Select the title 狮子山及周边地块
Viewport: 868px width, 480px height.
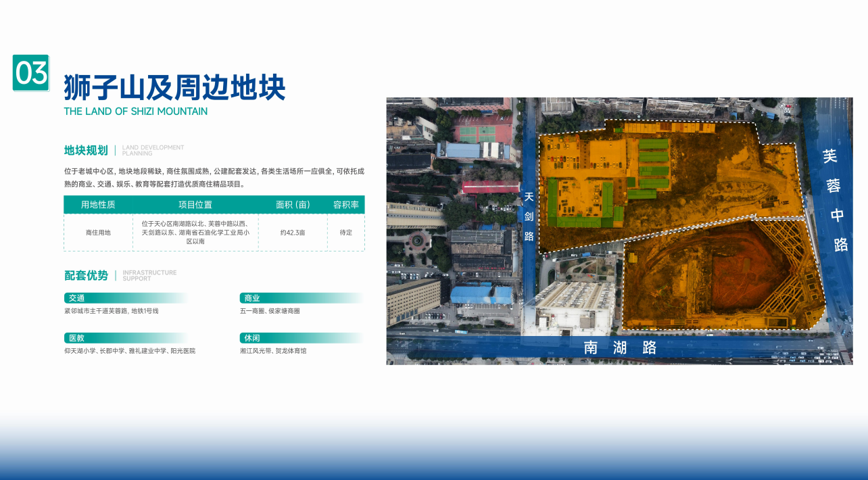click(x=174, y=88)
